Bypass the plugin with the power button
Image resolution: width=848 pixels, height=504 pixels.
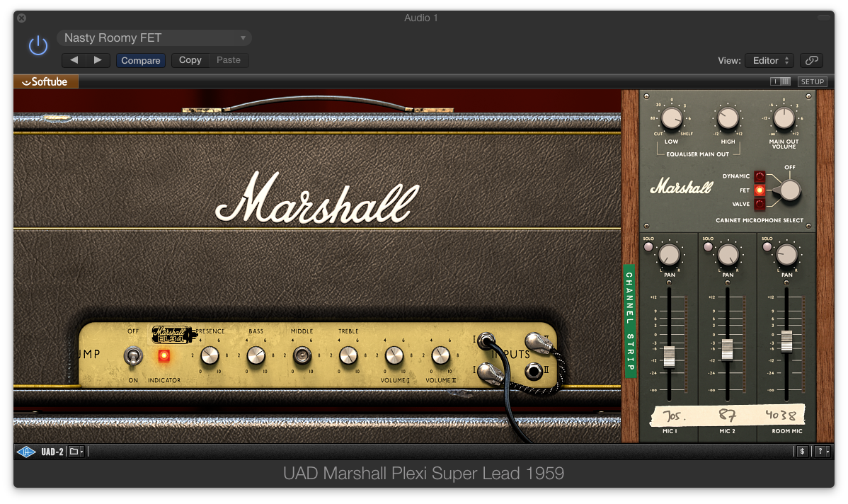pyautogui.click(x=38, y=45)
